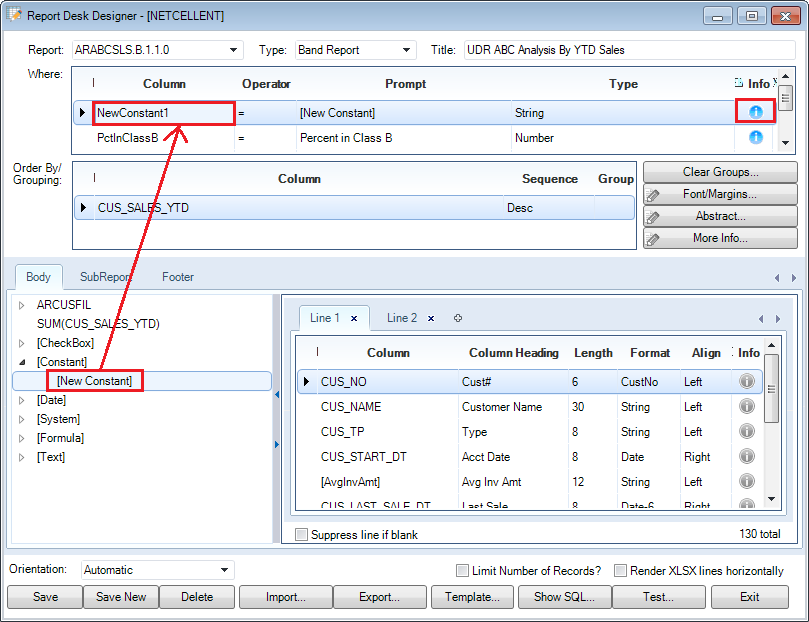Close the Line 2 tab

[x=431, y=318]
